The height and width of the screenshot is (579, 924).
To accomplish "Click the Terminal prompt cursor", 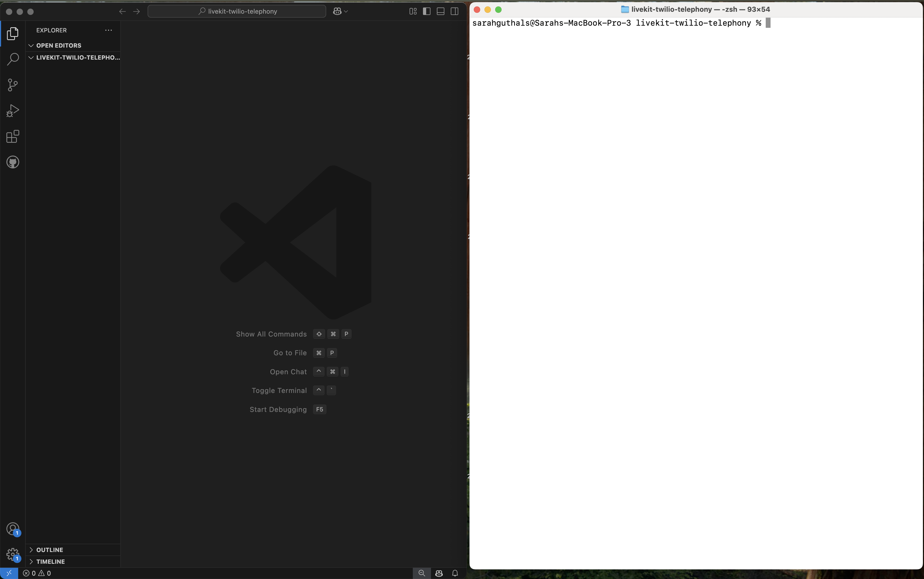I will coord(768,23).
